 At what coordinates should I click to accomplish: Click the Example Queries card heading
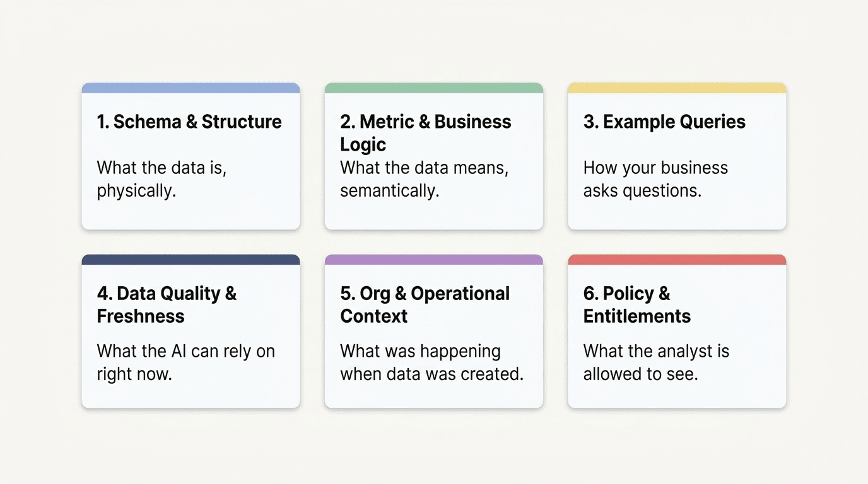click(x=664, y=122)
